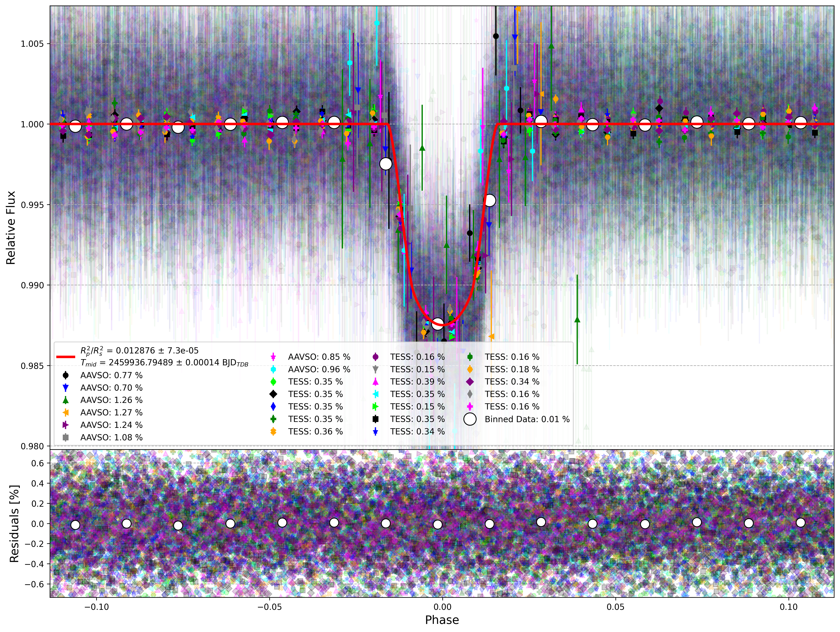Click the purple diamond TESS 0.34 % legend marker
The height and width of the screenshot is (632, 840).
tap(470, 382)
